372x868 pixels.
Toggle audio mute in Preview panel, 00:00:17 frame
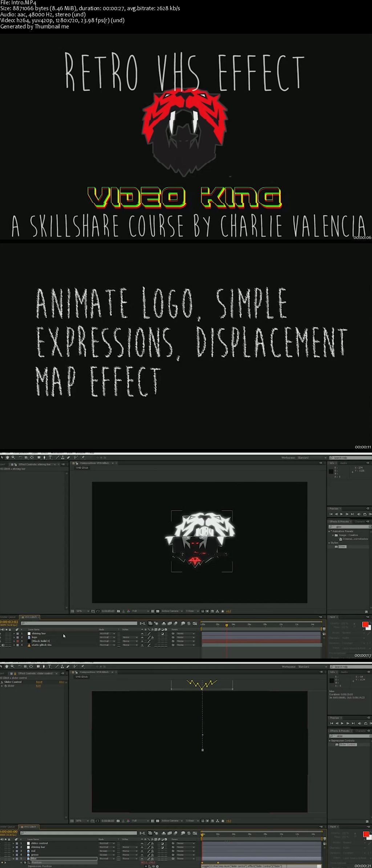coord(359,514)
